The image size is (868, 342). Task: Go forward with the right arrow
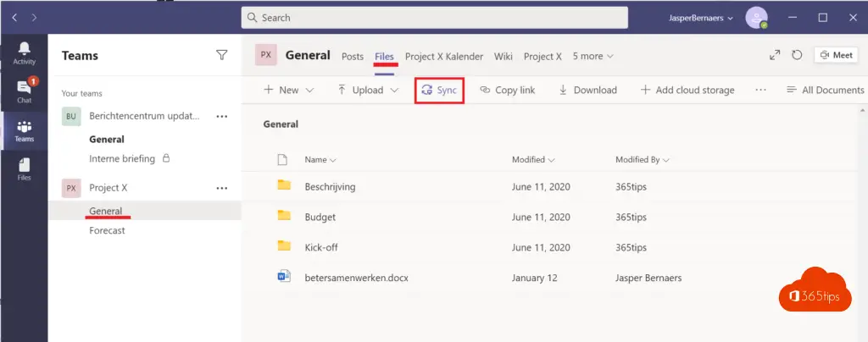pos(34,18)
